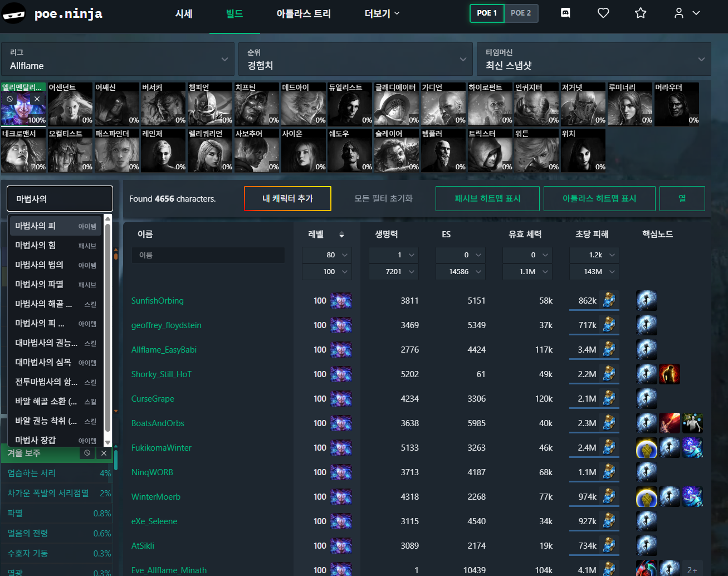Viewport: 728px width, 576px height.
Task: Remove the 겨울 보주 skill filter
Action: coord(104,453)
